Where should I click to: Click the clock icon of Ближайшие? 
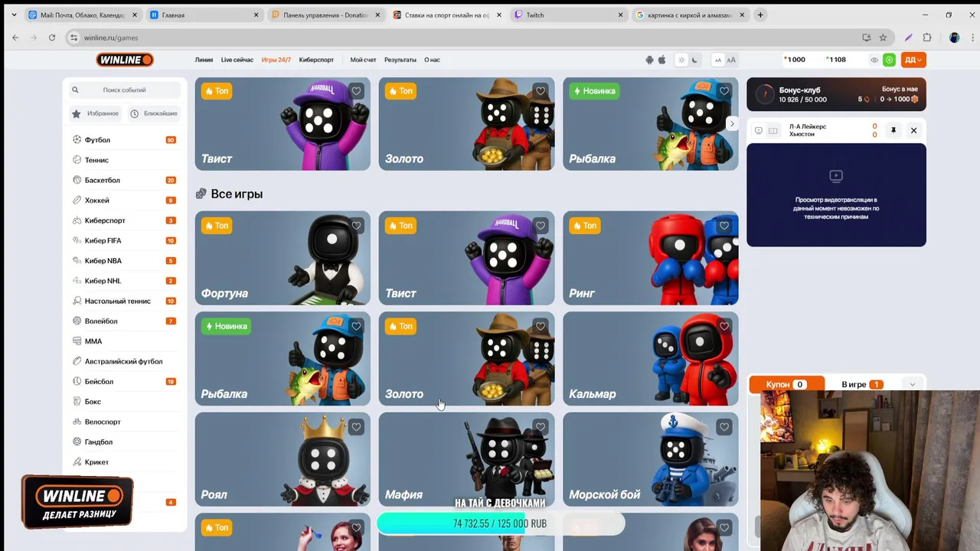(134, 113)
